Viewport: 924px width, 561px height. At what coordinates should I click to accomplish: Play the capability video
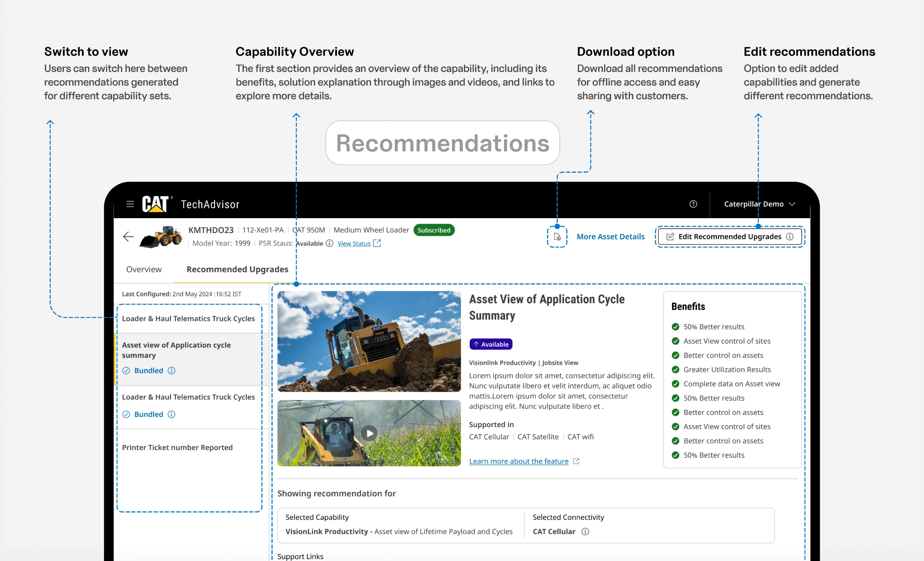click(x=369, y=433)
